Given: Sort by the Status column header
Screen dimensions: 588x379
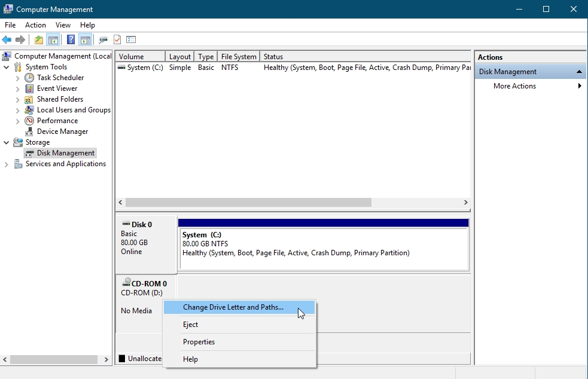Looking at the screenshot, I should click(x=365, y=57).
